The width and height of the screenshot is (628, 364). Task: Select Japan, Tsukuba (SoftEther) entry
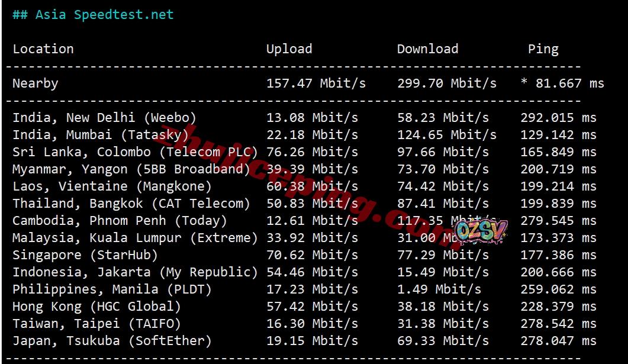tap(112, 341)
